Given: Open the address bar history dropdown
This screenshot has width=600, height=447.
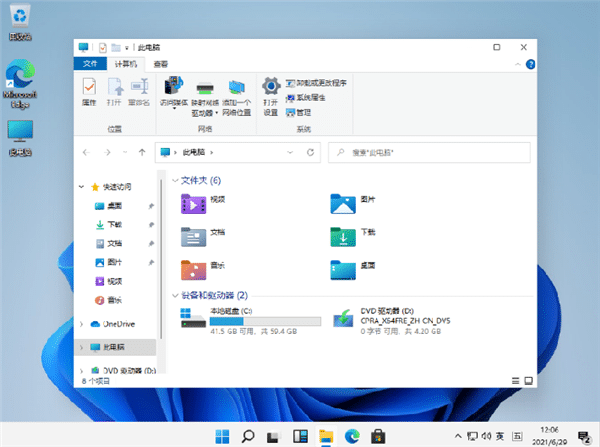Looking at the screenshot, I should click(x=290, y=152).
